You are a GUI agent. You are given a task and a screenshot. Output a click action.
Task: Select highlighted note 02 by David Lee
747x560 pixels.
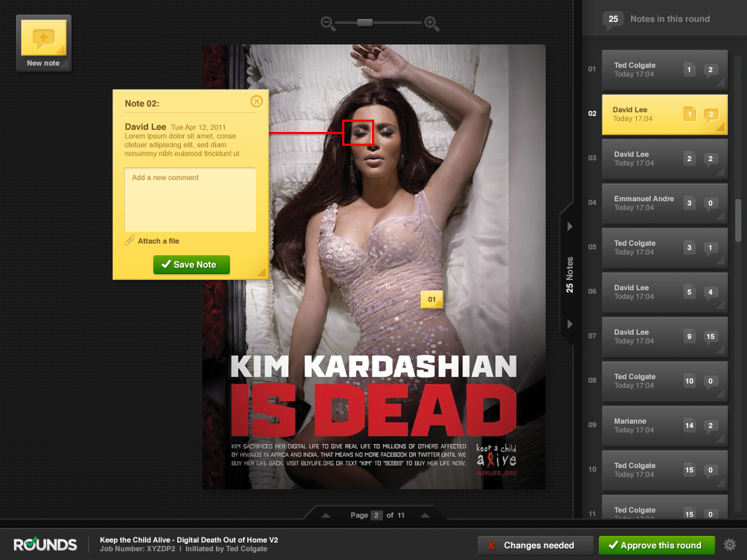665,114
